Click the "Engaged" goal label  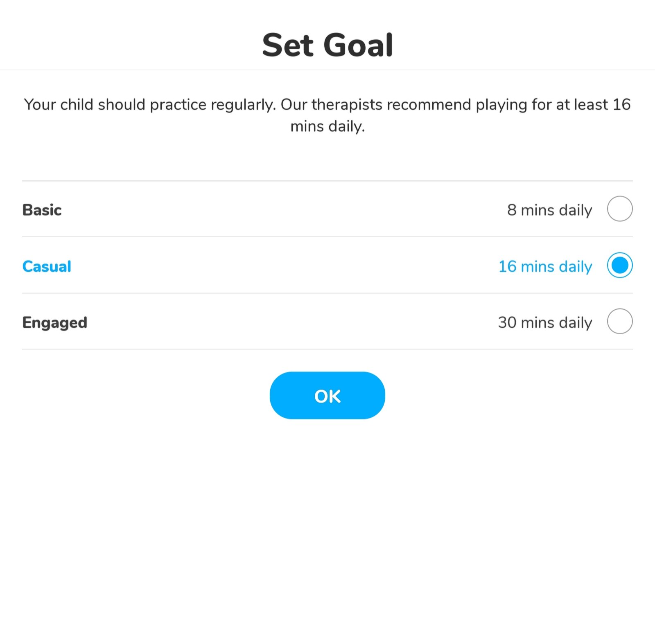(x=55, y=322)
